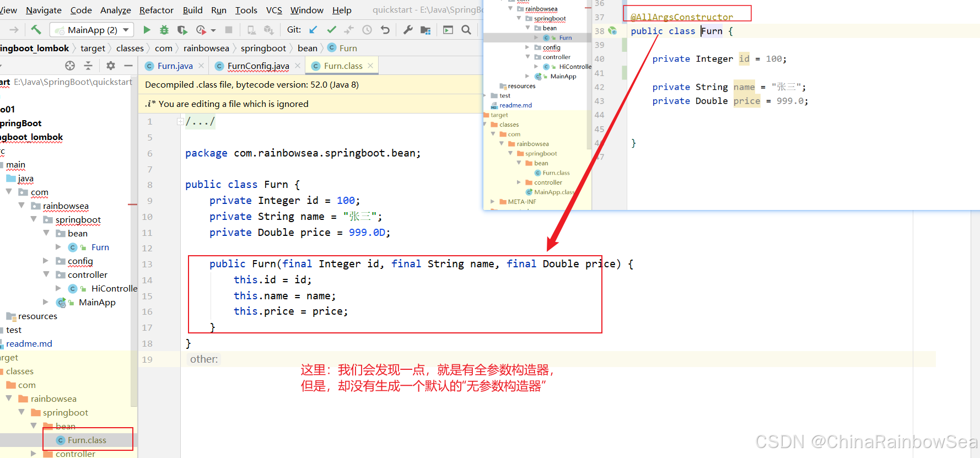The height and width of the screenshot is (458, 980).
Task: Click 'rainbowsea' breadcrumb segment
Action: [206, 48]
